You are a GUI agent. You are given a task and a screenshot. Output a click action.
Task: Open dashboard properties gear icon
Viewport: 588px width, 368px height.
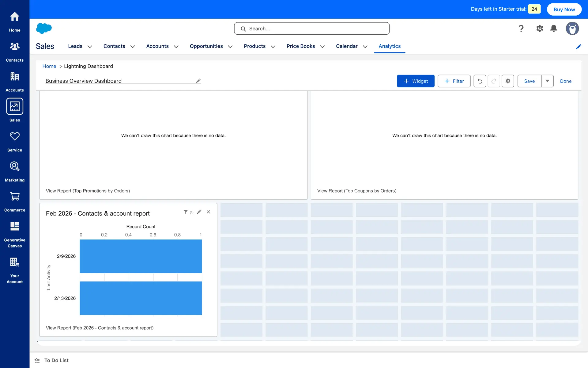tap(508, 81)
